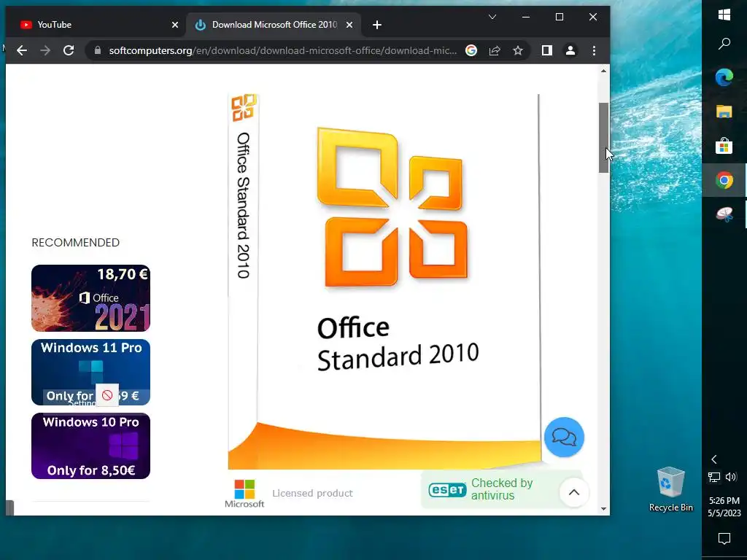Click the Licensed product label
Image resolution: width=747 pixels, height=560 pixels.
[312, 494]
